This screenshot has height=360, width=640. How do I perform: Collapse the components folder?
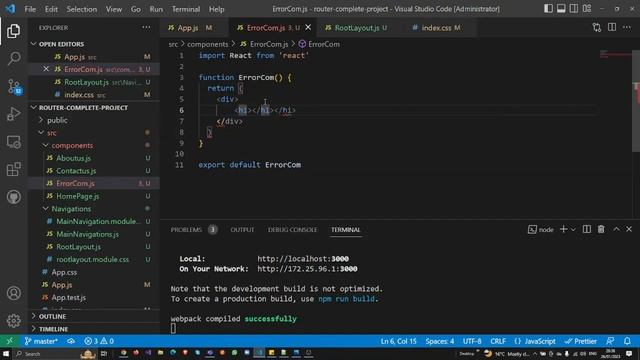tap(72, 145)
